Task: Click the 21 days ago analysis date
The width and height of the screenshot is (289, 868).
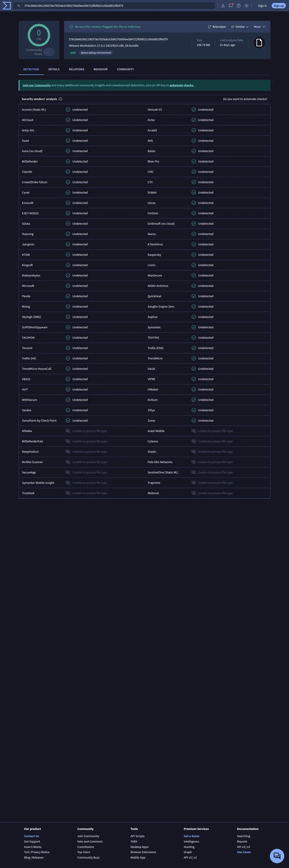Action: 227,45
